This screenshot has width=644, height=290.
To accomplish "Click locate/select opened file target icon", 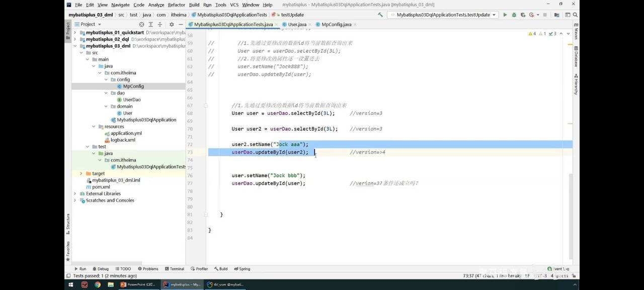I will 142,24.
